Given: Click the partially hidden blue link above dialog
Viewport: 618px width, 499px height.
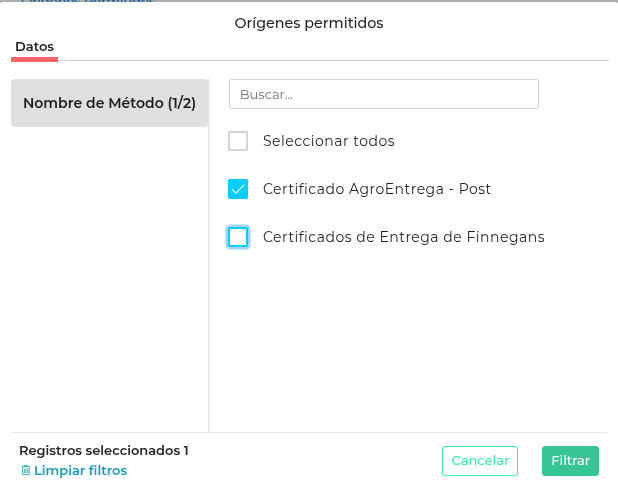Looking at the screenshot, I should coord(86,3).
